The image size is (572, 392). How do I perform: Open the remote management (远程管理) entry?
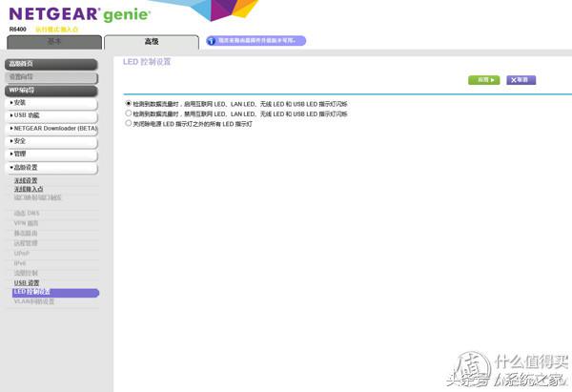[x=26, y=243]
